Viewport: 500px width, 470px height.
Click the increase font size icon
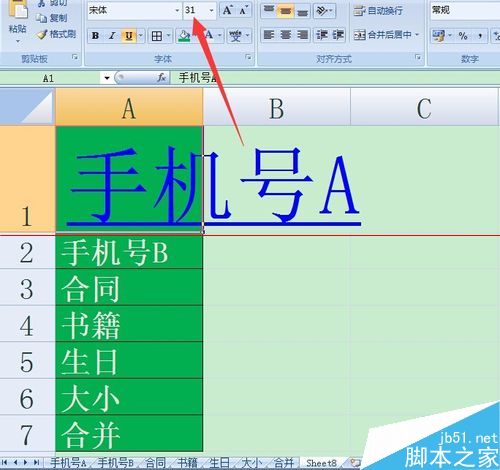click(228, 11)
